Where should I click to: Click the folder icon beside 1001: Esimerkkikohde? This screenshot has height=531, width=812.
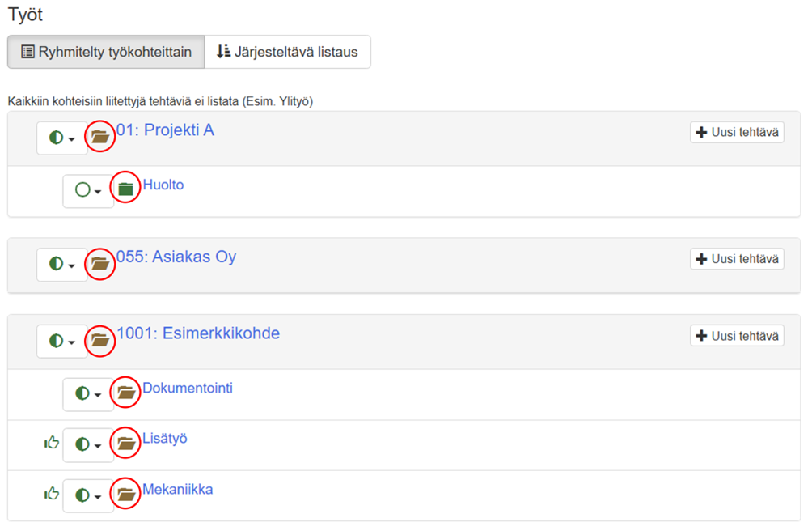click(100, 340)
